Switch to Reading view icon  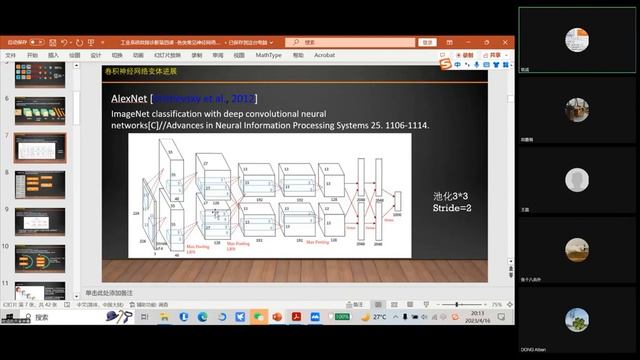click(410, 304)
